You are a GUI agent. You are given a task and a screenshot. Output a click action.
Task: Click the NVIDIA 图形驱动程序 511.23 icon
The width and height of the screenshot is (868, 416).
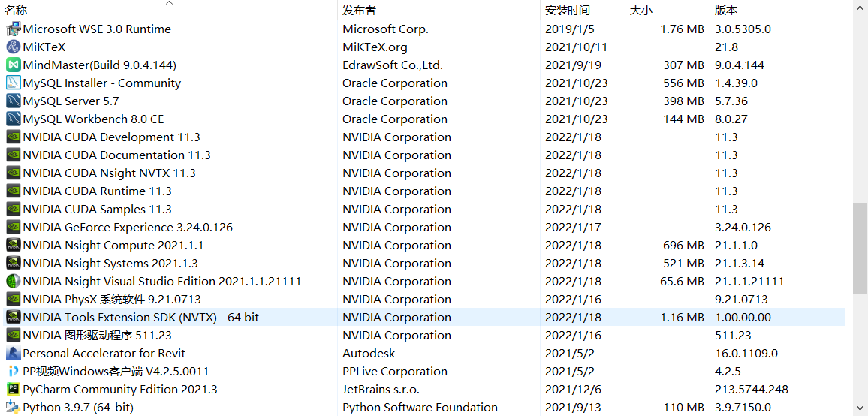tap(14, 335)
